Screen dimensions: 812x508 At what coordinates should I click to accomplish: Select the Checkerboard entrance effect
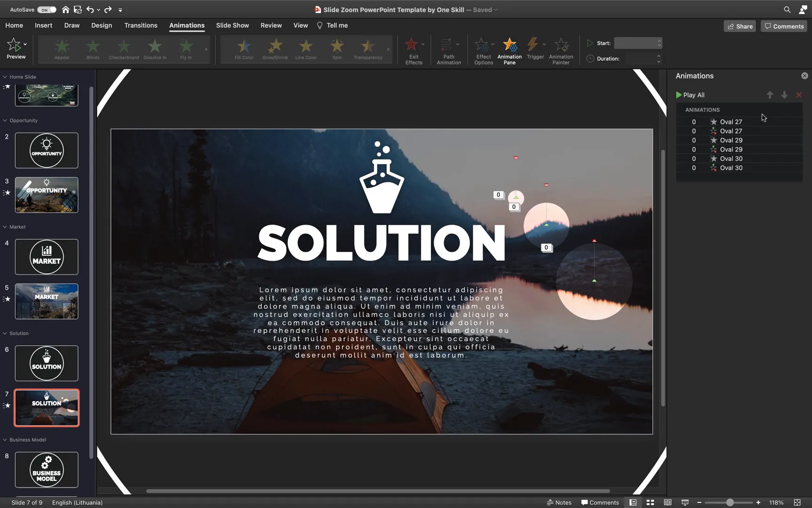pos(124,49)
